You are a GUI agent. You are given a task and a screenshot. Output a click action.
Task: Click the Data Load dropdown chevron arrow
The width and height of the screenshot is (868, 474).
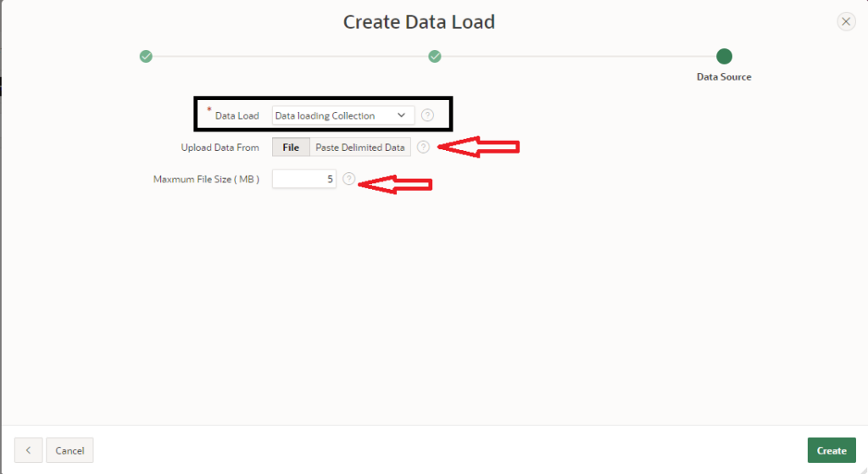click(x=401, y=115)
